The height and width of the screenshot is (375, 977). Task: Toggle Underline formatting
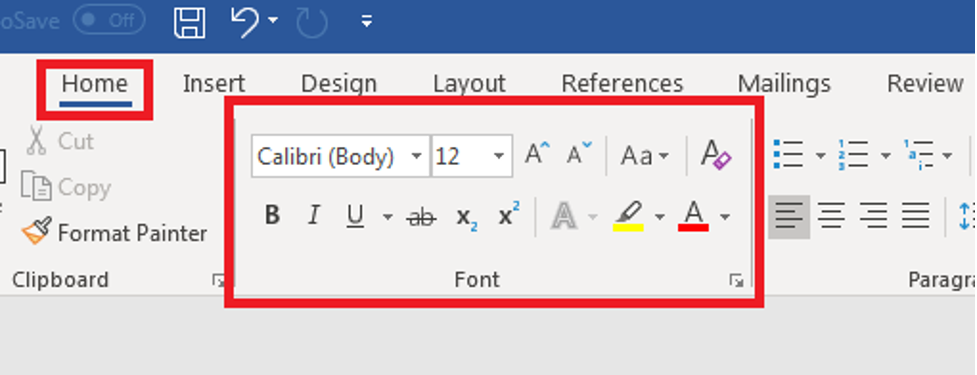[355, 216]
